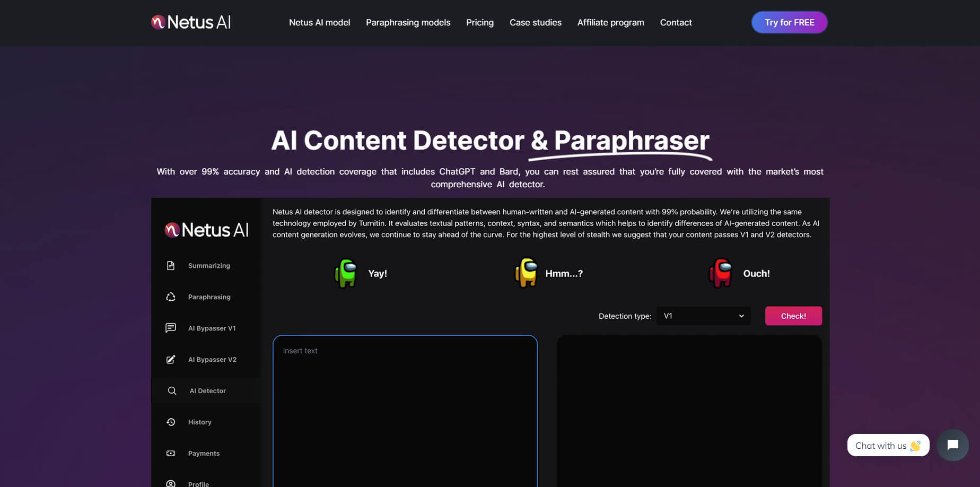The height and width of the screenshot is (487, 980).
Task: Select Summarizing in the sidebar
Action: (206, 265)
